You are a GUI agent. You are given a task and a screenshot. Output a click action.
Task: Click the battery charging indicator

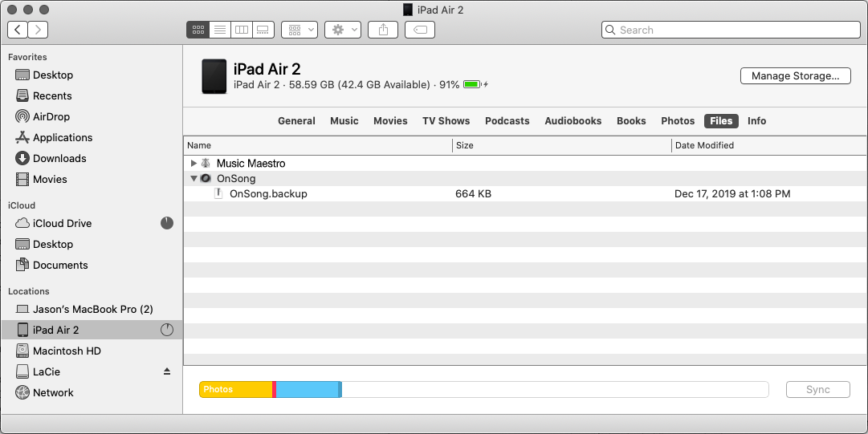coord(475,84)
